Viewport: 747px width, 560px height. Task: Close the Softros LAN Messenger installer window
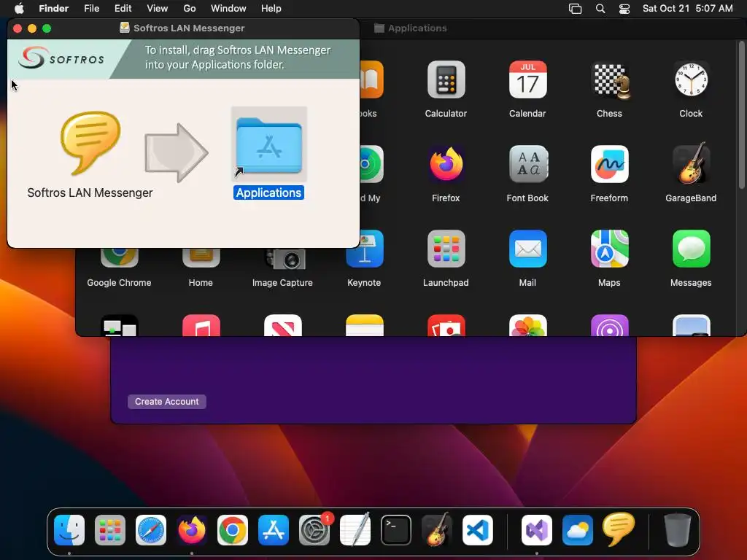click(18, 28)
